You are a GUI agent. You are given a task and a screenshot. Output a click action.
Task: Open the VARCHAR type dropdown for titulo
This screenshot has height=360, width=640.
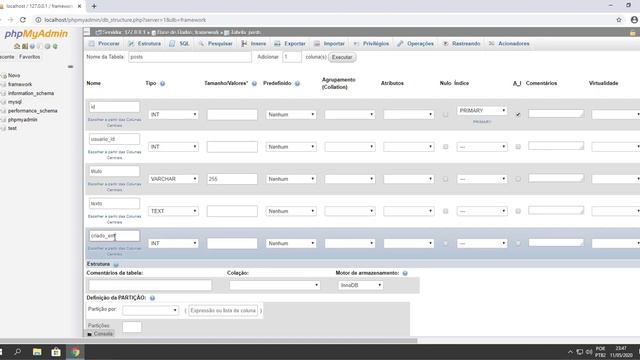coord(173,179)
